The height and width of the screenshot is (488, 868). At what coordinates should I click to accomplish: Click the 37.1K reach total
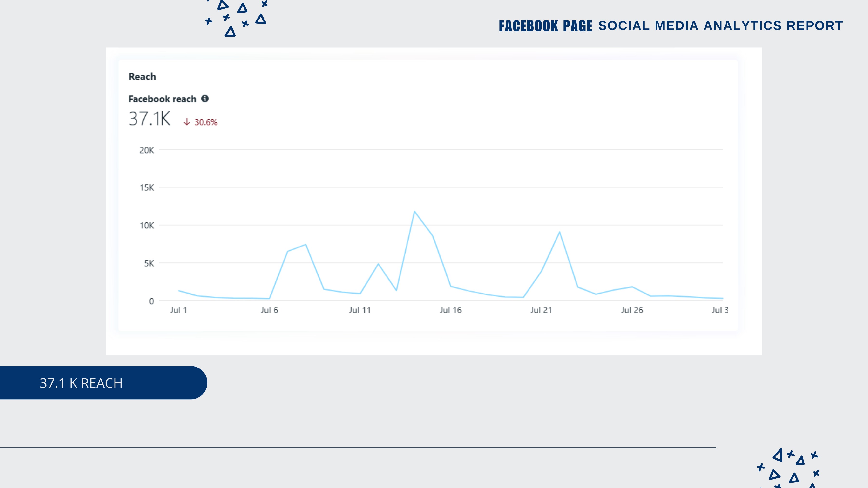tap(149, 119)
